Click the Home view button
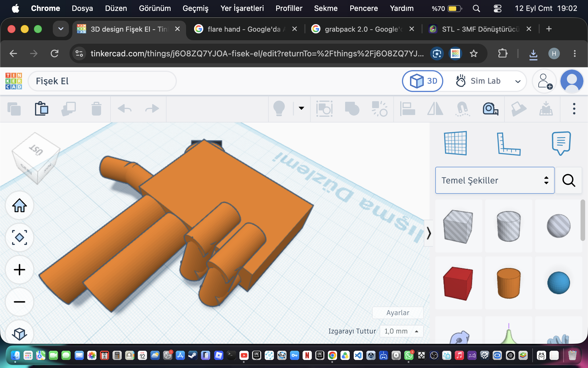Screen dimensions: 588x368 pos(20,206)
